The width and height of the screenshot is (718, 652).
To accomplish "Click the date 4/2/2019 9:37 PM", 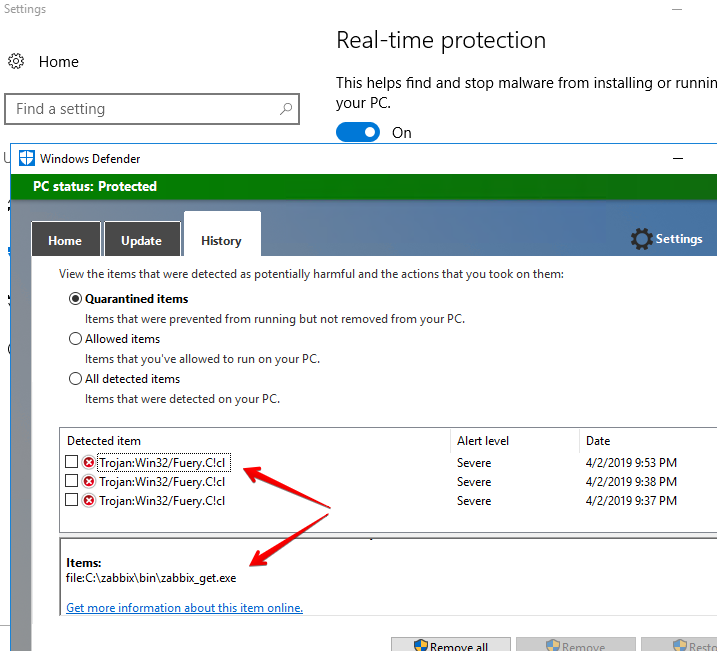I will click(631, 501).
